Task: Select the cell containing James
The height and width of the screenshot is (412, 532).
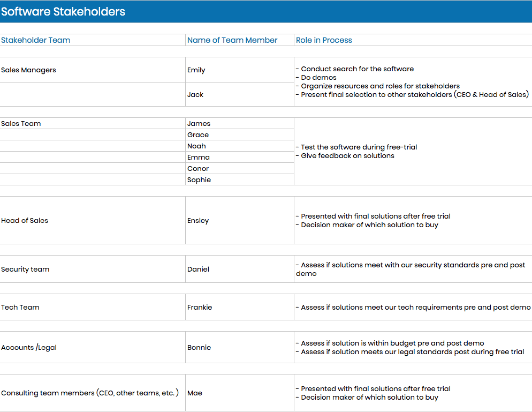Action: click(x=240, y=124)
